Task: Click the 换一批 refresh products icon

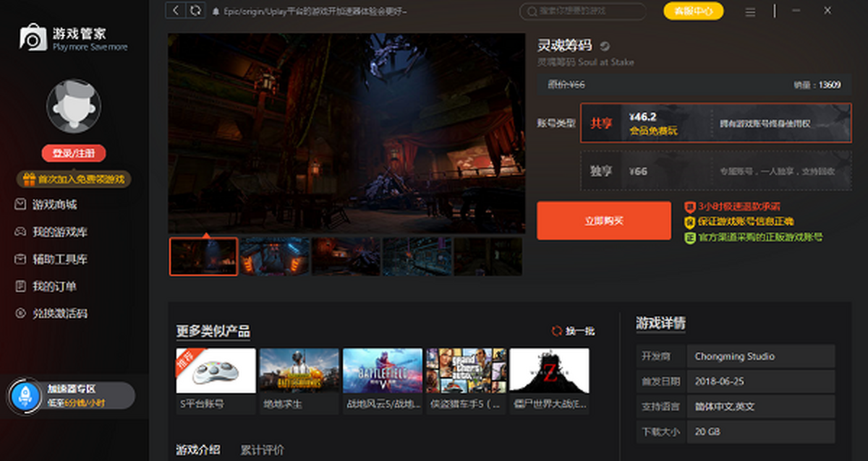Action: 556,331
